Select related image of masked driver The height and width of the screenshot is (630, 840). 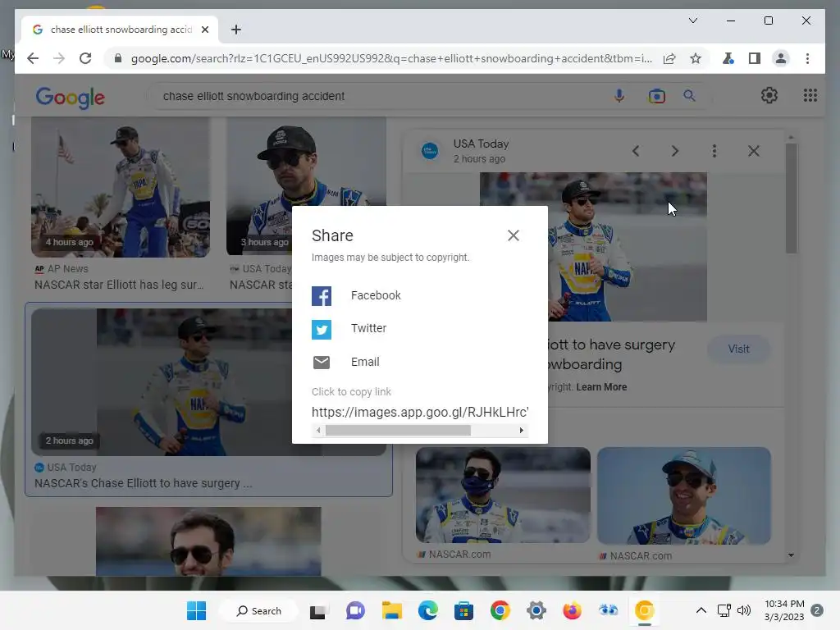click(503, 495)
